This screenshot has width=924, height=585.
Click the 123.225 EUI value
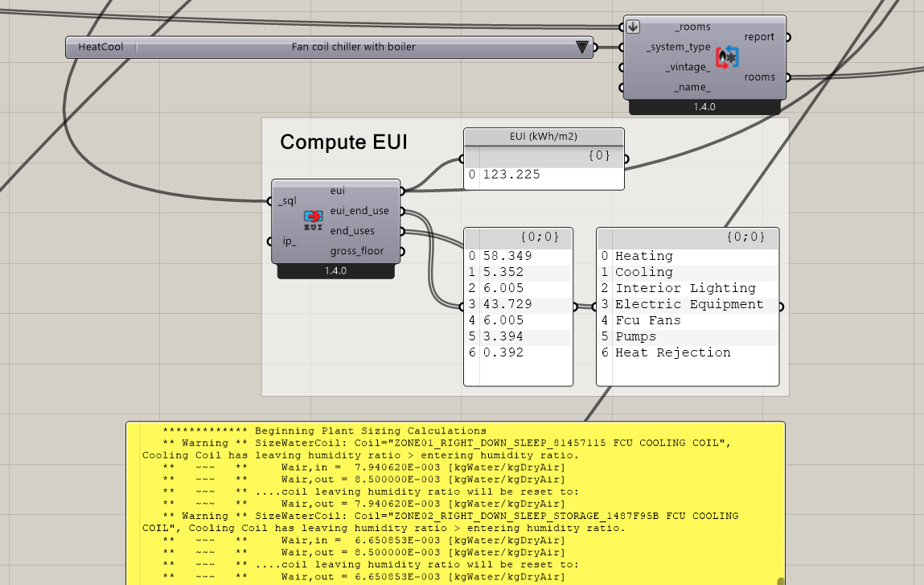click(x=511, y=175)
